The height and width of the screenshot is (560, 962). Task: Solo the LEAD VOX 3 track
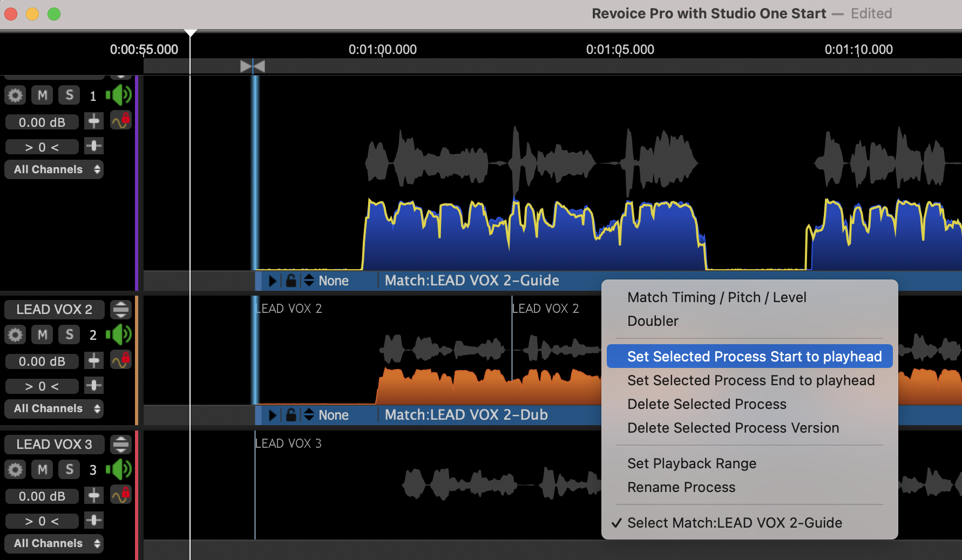69,469
